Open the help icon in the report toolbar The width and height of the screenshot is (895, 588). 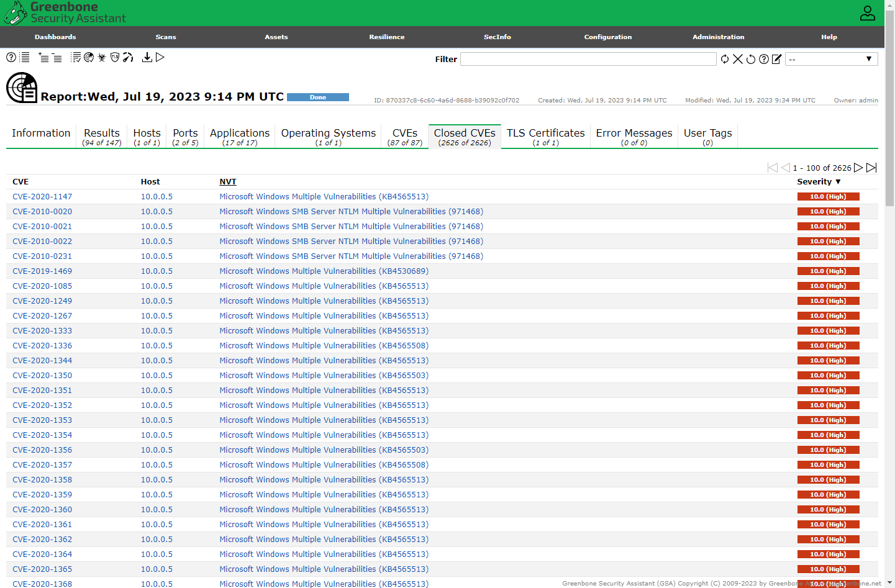click(11, 57)
